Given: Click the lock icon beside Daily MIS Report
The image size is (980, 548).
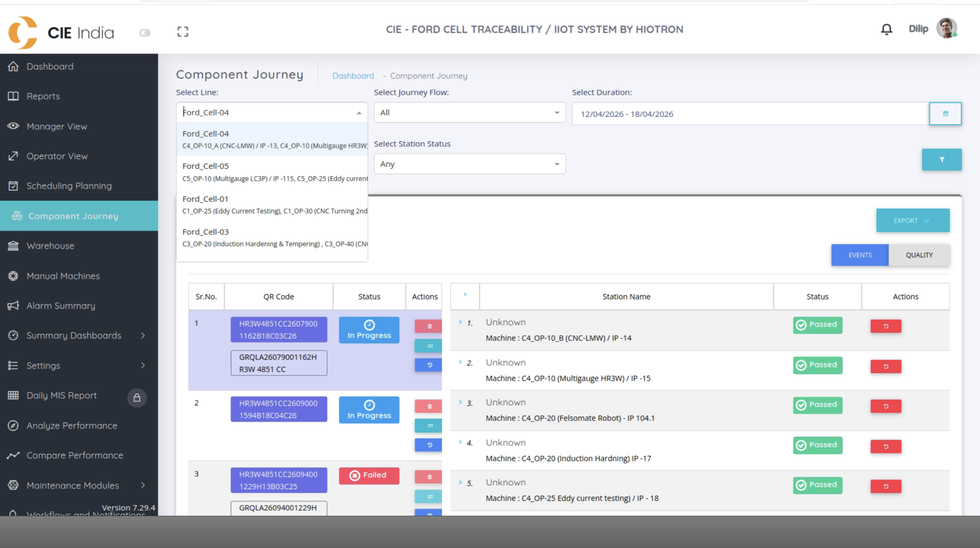Looking at the screenshot, I should click(x=137, y=398).
